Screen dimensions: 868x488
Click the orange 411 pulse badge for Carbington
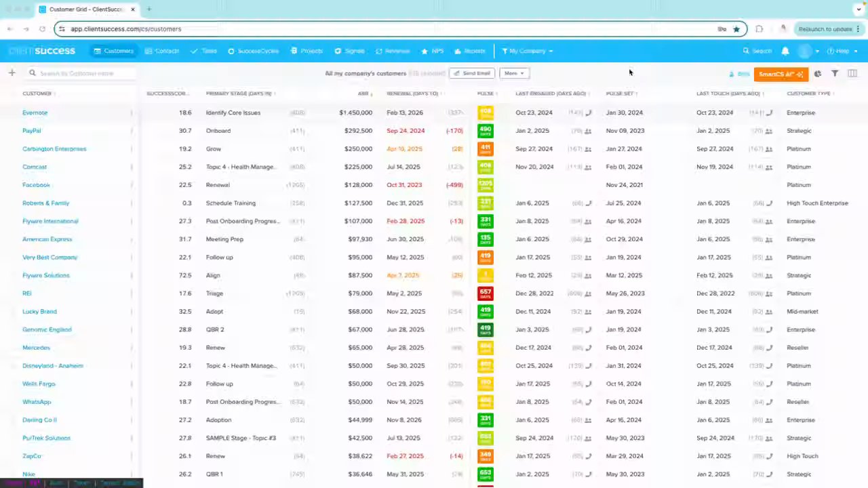(x=486, y=149)
